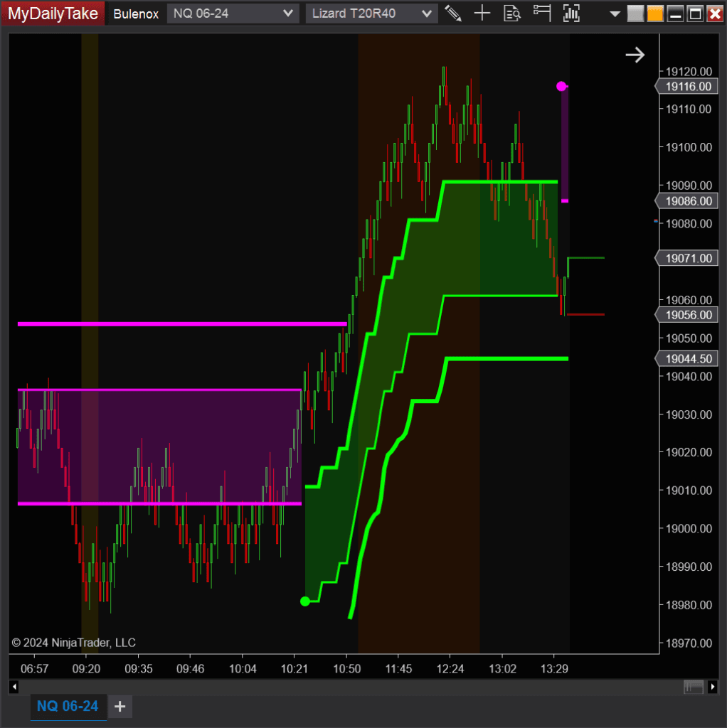Open the data examination icon
Viewport: 727px width, 728px height.
[x=512, y=13]
